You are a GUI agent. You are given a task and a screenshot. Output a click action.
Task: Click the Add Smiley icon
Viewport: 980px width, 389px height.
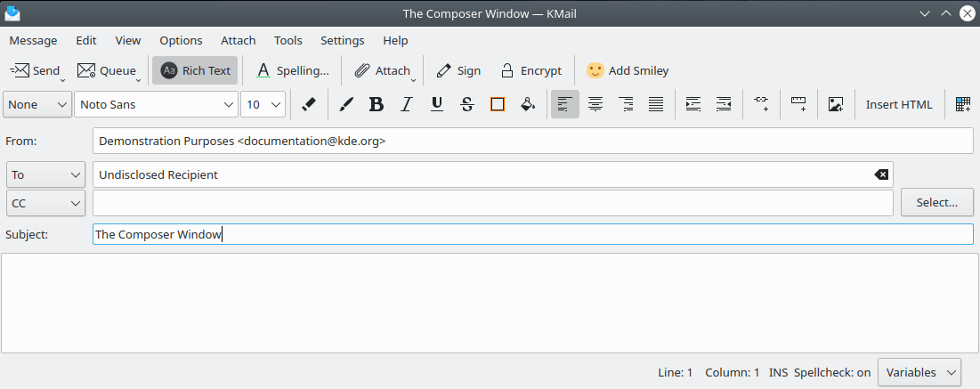[595, 70]
